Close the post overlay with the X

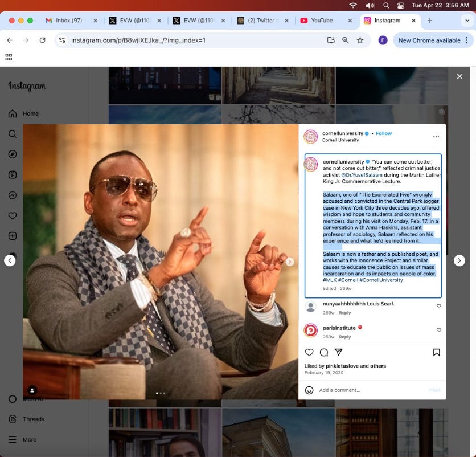[459, 76]
